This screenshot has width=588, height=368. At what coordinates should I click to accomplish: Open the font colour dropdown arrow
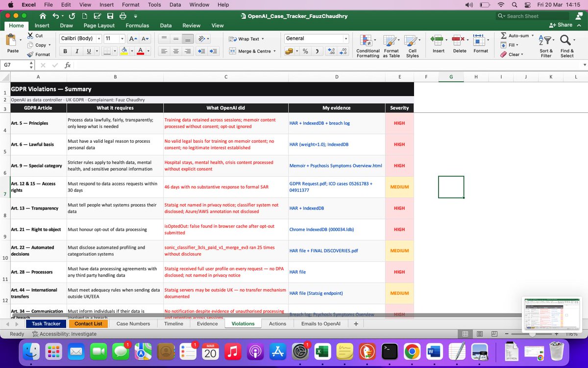[148, 51]
